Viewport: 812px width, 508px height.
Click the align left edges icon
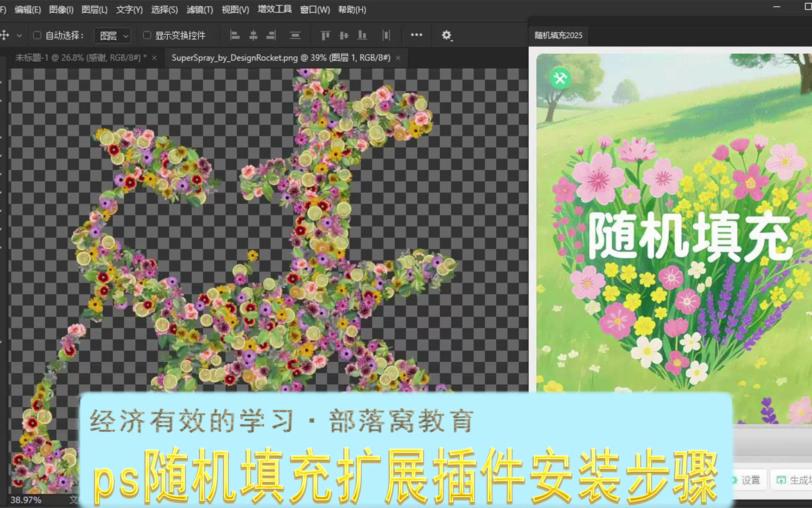(x=235, y=35)
